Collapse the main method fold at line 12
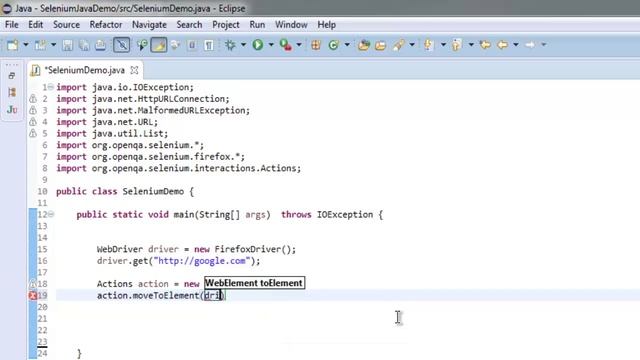Screen dimensions: 640x360 click(x=51, y=214)
